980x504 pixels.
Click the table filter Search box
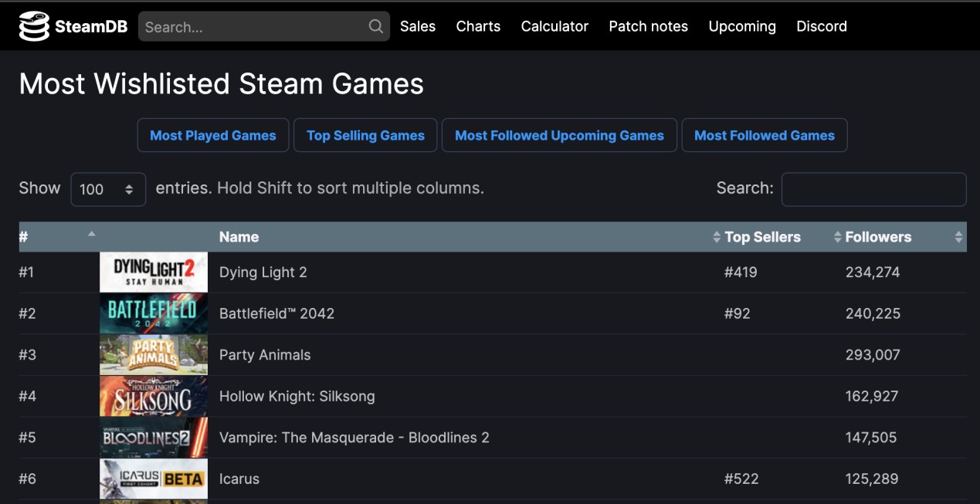click(x=873, y=189)
